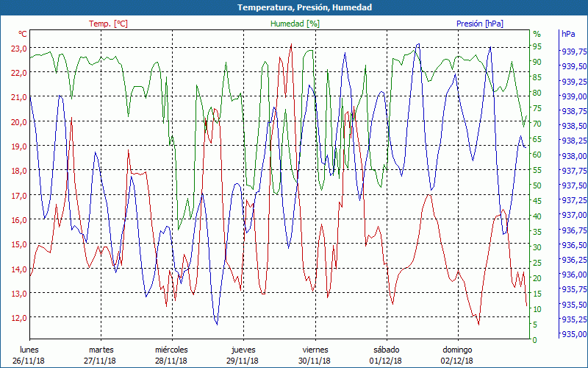
Task: Click the "miércoles" day label
Action: tap(171, 350)
